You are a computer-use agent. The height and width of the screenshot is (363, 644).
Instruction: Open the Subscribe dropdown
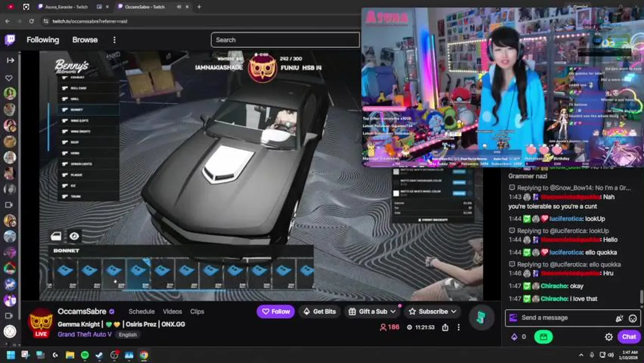(x=433, y=312)
